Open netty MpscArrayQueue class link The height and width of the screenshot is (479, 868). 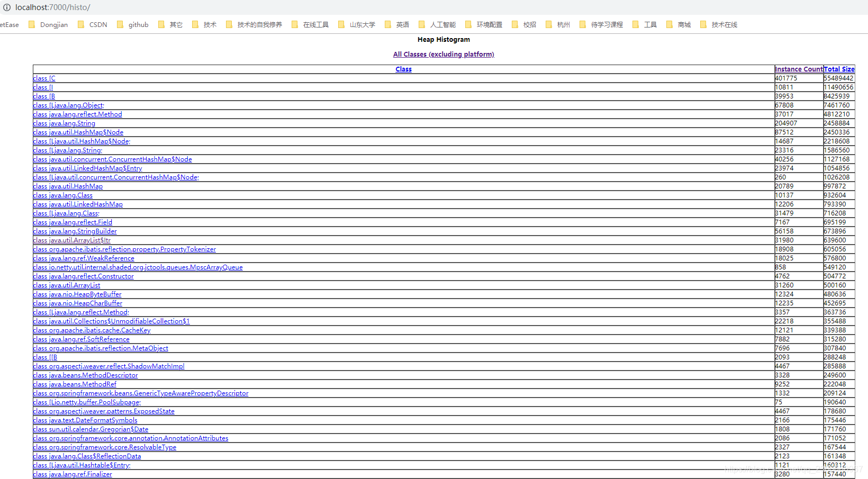[138, 267]
